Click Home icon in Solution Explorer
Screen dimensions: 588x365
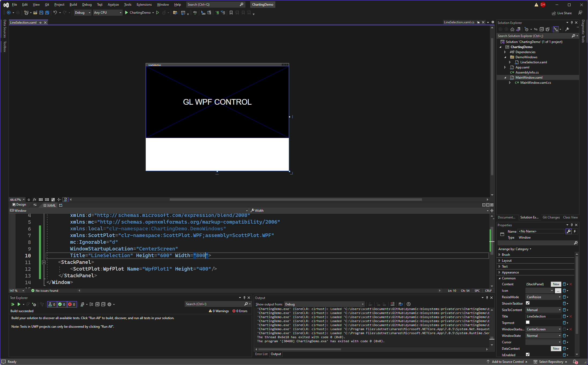(512, 29)
